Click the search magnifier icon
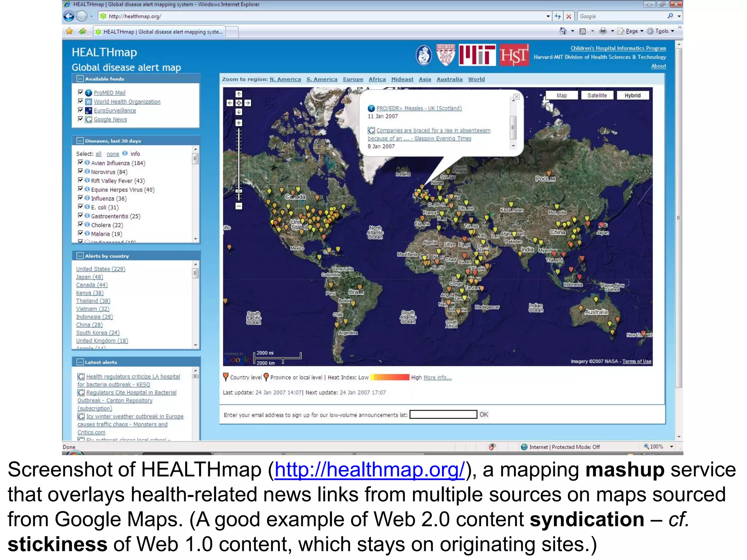This screenshot has width=747, height=560. tap(670, 16)
